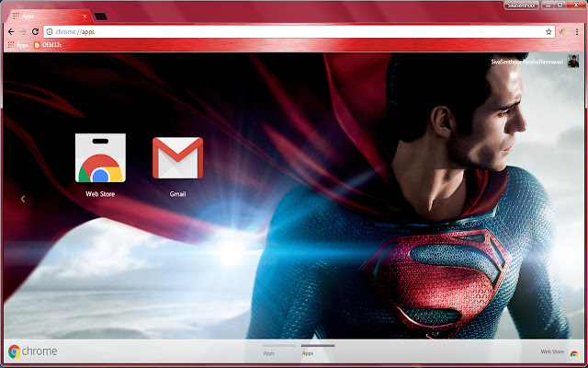Click the Chrome logo in footer

[x=33, y=351]
